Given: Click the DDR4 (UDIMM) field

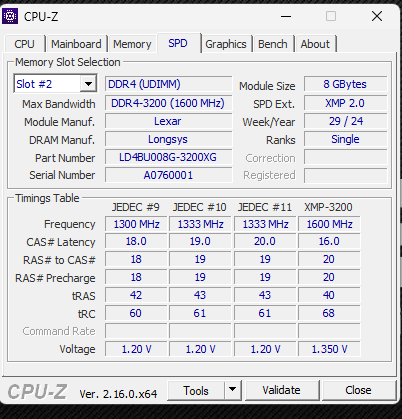Looking at the screenshot, I should point(168,84).
